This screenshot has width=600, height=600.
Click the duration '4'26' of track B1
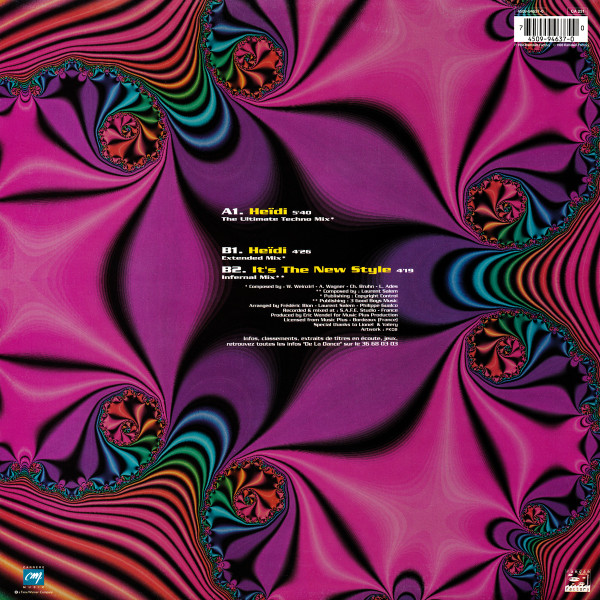click(301, 251)
